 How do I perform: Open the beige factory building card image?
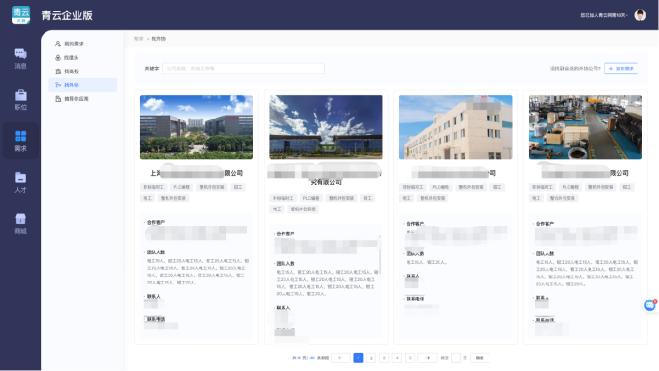456,127
